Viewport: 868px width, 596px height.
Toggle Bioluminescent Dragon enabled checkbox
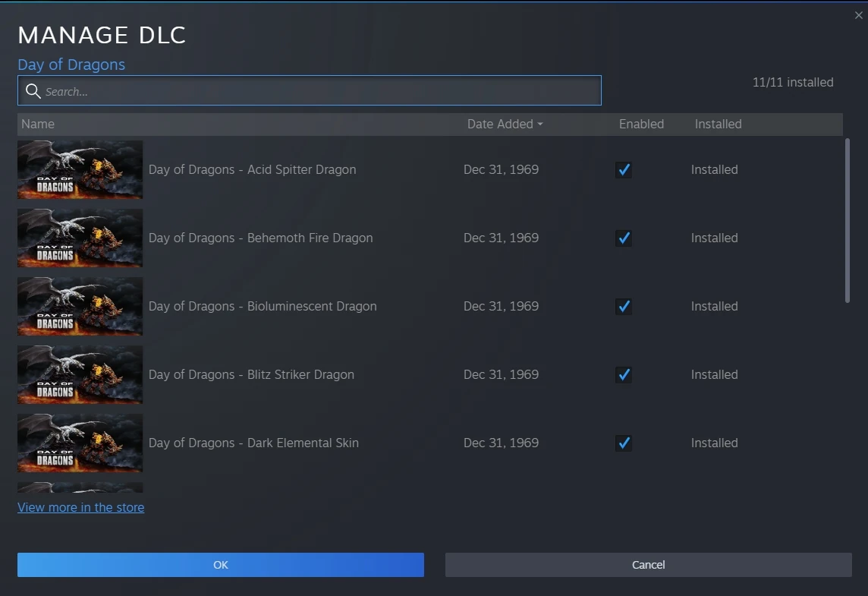(624, 306)
